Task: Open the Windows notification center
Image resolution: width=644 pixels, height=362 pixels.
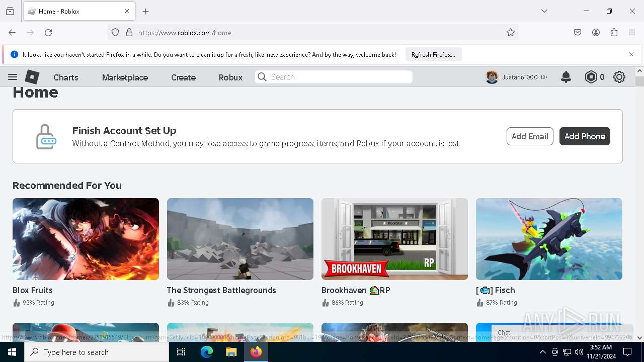Action: pyautogui.click(x=627, y=352)
